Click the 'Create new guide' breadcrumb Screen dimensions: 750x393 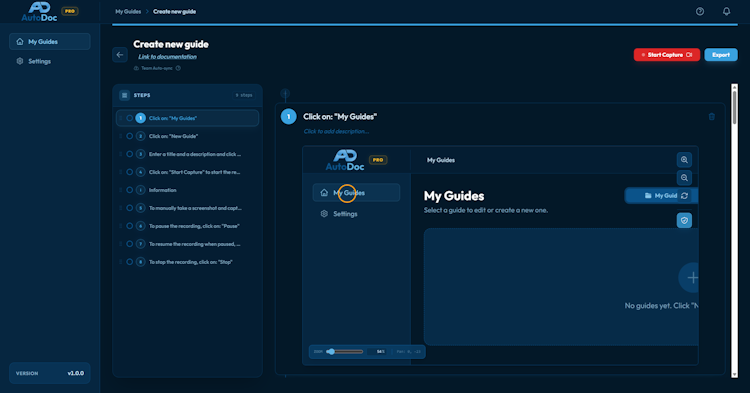[175, 11]
